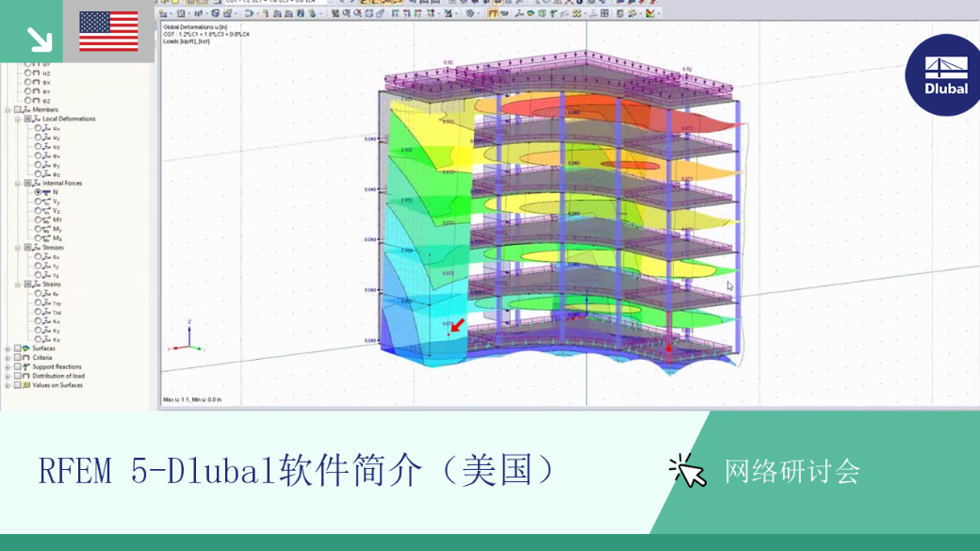This screenshot has height=551, width=980.
Task: Click the colored results icon at toolbar end
Action: click(x=650, y=13)
